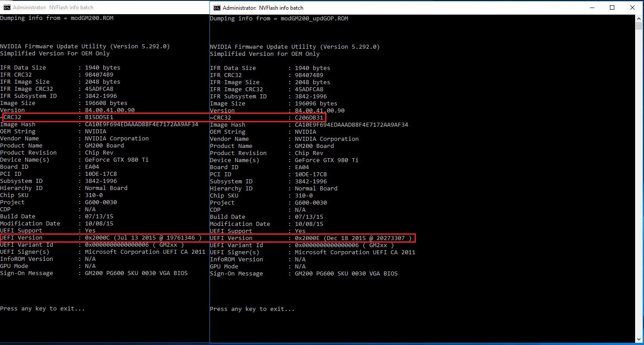Maximize the updGOP.ROM command window

tap(612, 8)
